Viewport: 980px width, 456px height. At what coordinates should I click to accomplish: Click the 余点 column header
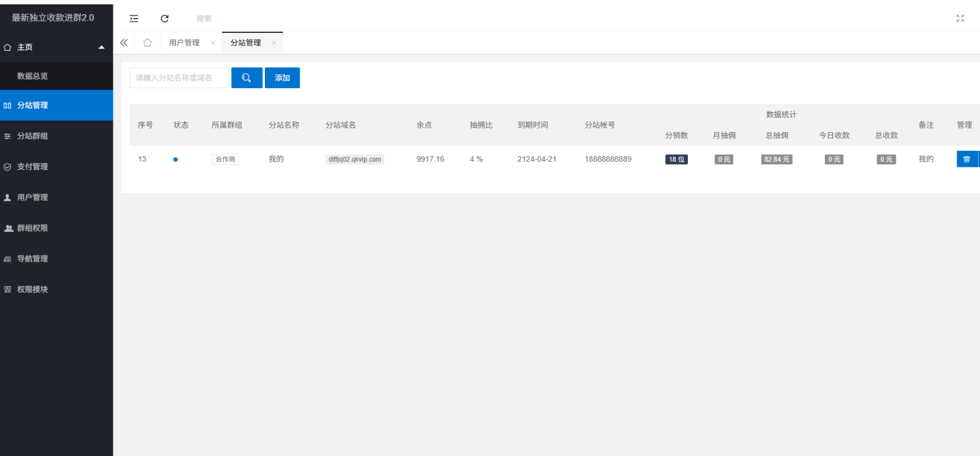click(x=424, y=125)
